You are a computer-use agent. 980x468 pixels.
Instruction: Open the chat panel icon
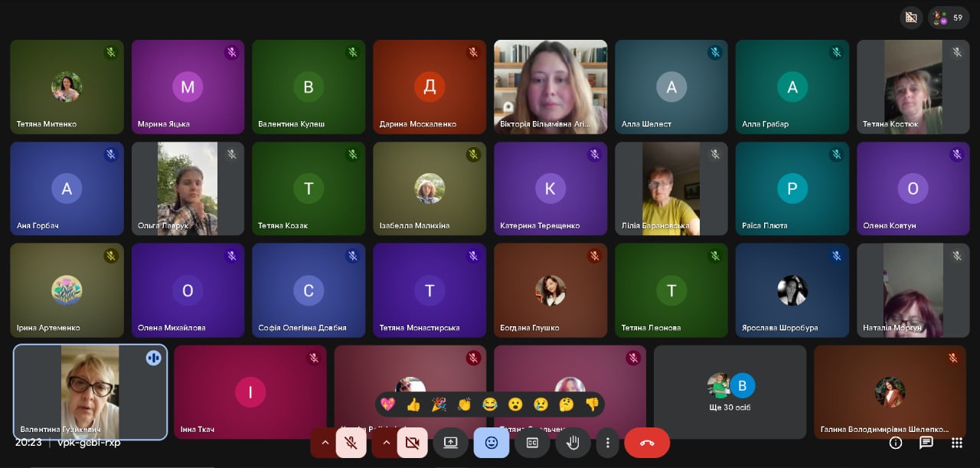click(926, 443)
